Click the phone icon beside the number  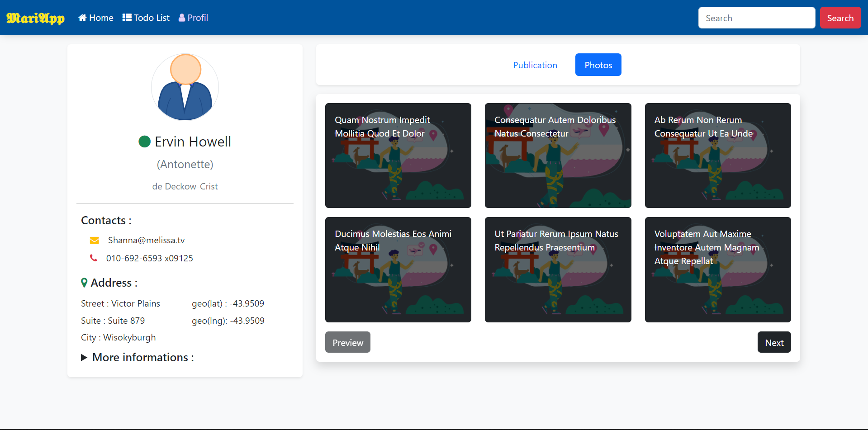94,258
